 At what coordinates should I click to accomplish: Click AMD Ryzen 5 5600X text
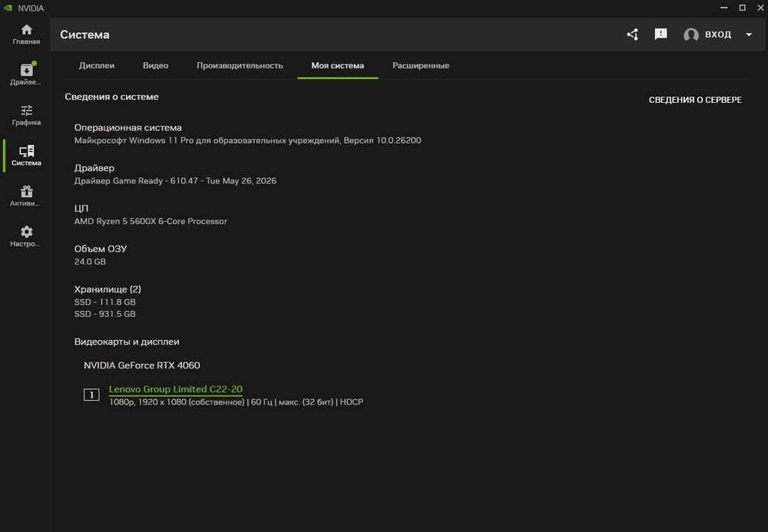click(151, 221)
